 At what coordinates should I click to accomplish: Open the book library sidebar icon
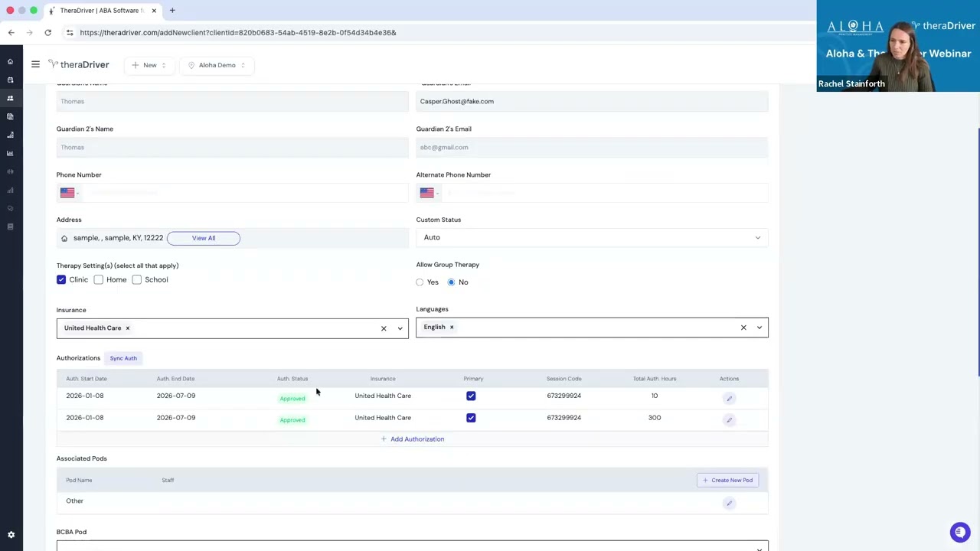pyautogui.click(x=10, y=227)
